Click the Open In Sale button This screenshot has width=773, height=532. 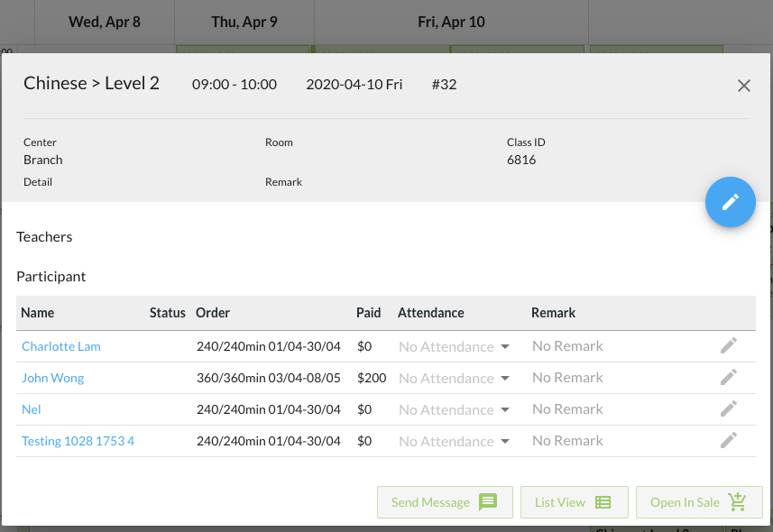pyautogui.click(x=698, y=502)
